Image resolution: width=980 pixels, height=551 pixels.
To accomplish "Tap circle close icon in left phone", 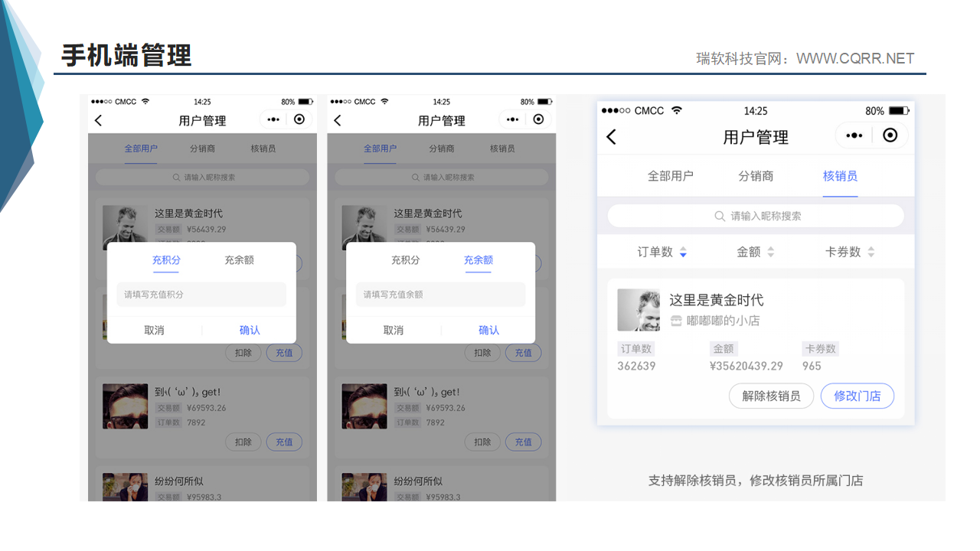I will (299, 119).
